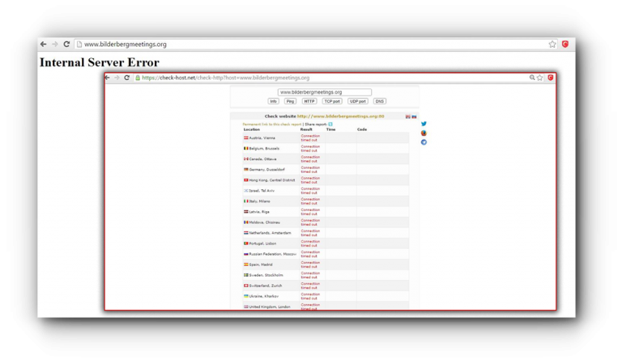Click 'Connection timed out' in the Spain row
The image size is (622, 364).
pyautogui.click(x=310, y=265)
